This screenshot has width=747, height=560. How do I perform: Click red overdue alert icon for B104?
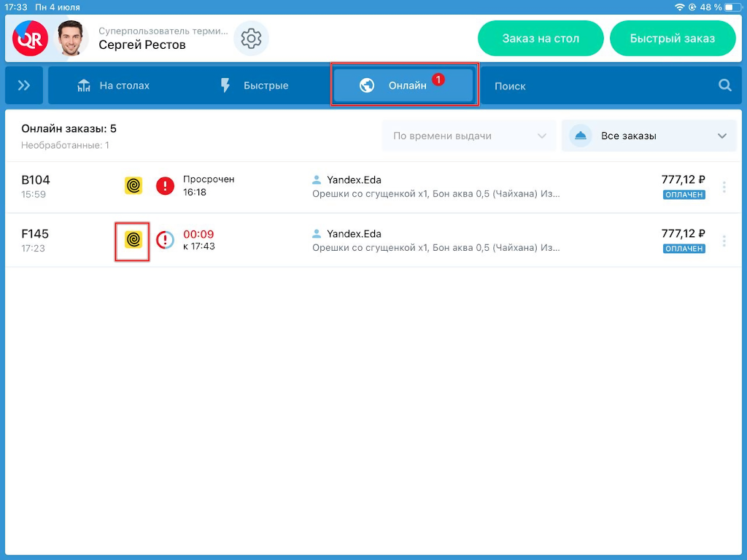click(x=165, y=186)
